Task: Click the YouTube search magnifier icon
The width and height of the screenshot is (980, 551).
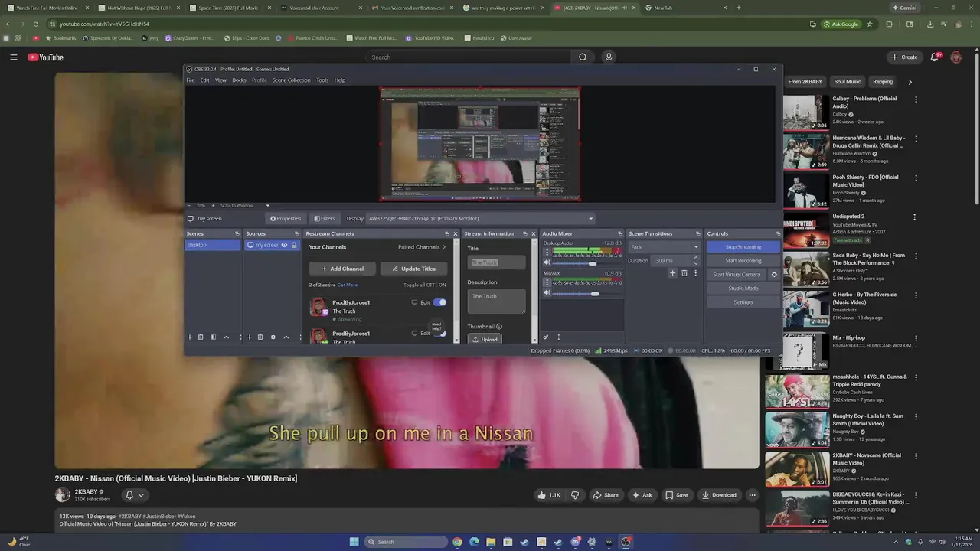Action: coord(583,57)
